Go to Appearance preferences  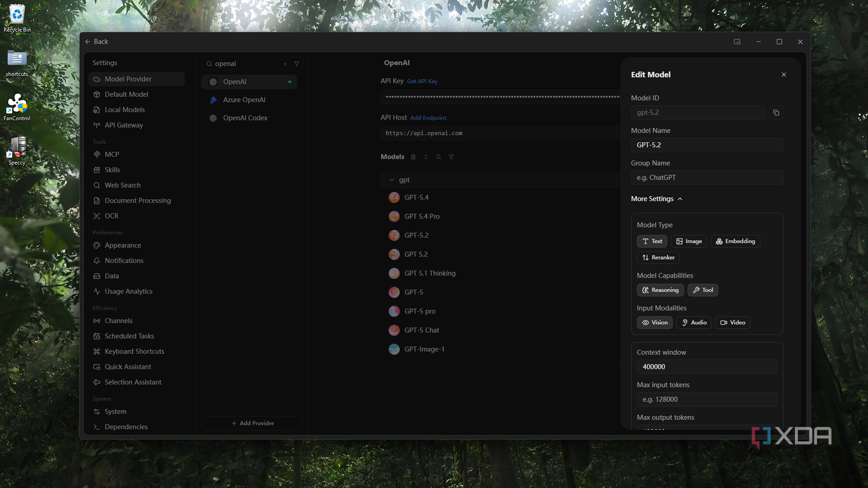[137, 246]
